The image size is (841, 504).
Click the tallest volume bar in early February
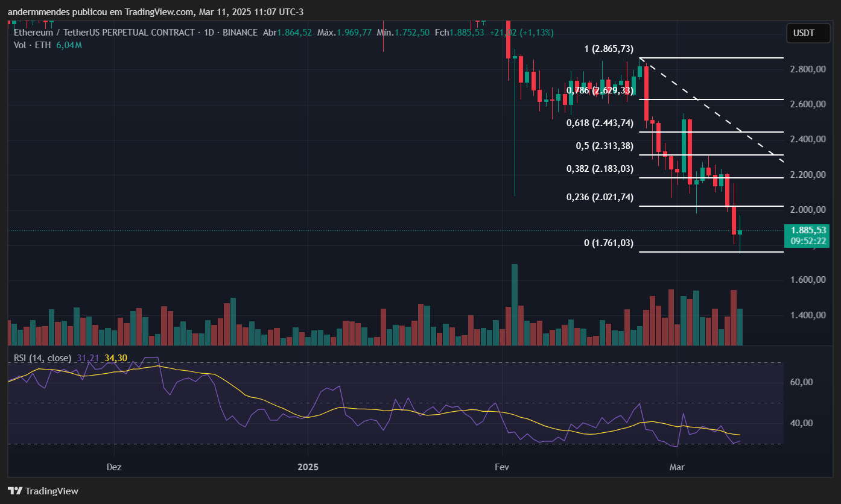515,304
